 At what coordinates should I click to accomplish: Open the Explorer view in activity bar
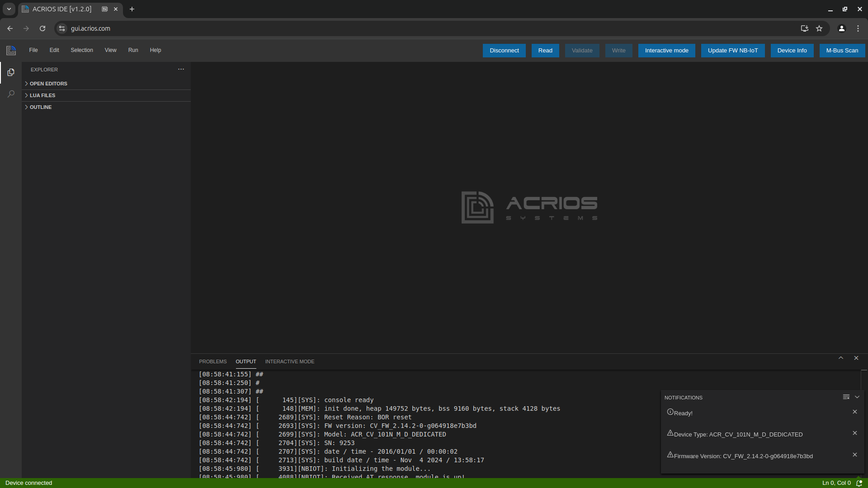[x=11, y=72]
